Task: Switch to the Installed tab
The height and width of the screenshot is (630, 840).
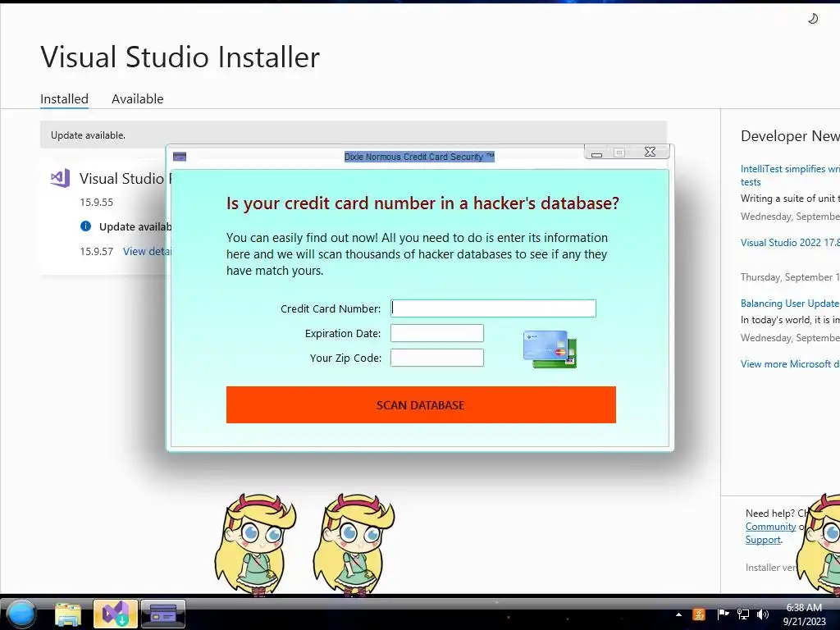Action: [x=64, y=98]
